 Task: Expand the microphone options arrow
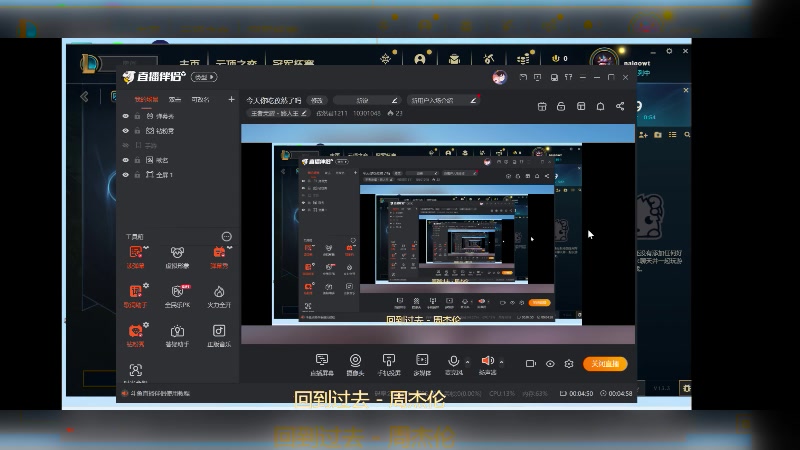(x=467, y=362)
